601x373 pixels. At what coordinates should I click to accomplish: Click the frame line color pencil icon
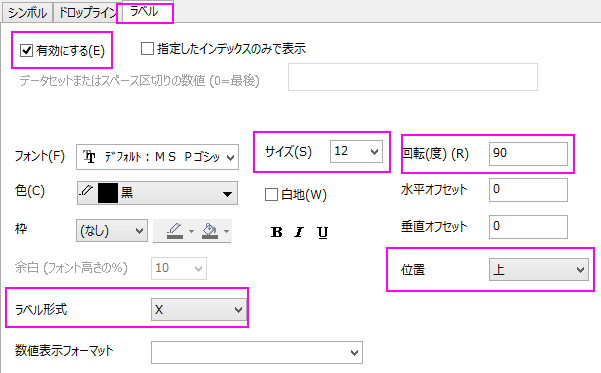[175, 231]
